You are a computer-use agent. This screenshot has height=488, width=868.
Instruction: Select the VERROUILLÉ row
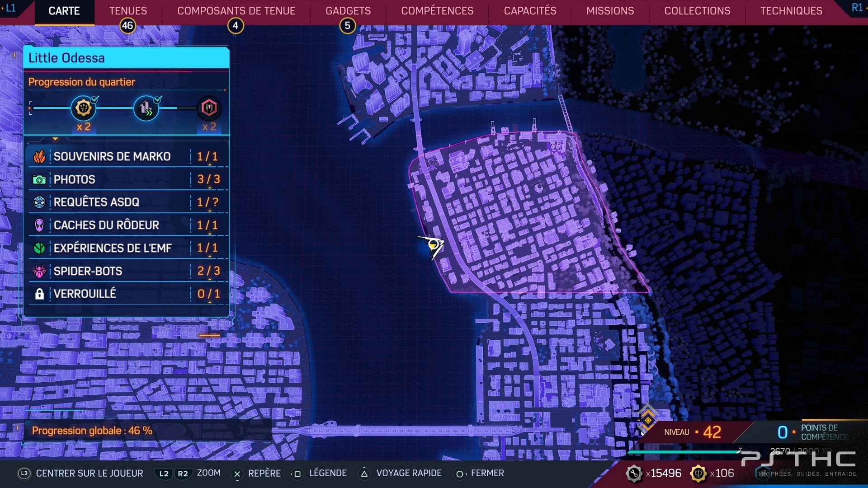(128, 294)
